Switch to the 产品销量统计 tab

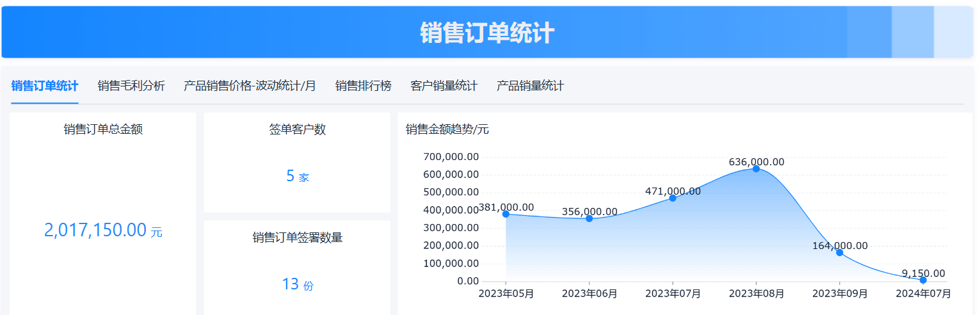click(x=530, y=86)
